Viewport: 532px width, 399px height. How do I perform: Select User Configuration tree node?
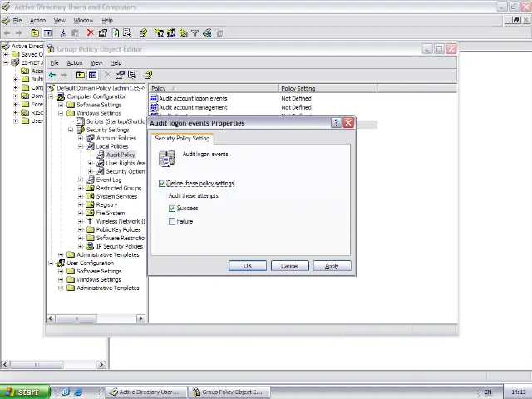[91, 263]
